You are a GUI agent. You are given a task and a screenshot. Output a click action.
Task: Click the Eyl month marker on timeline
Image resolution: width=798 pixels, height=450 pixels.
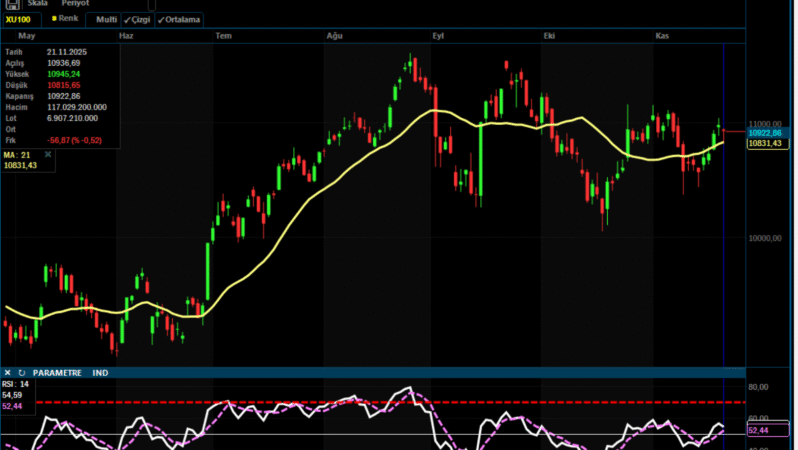[437, 35]
